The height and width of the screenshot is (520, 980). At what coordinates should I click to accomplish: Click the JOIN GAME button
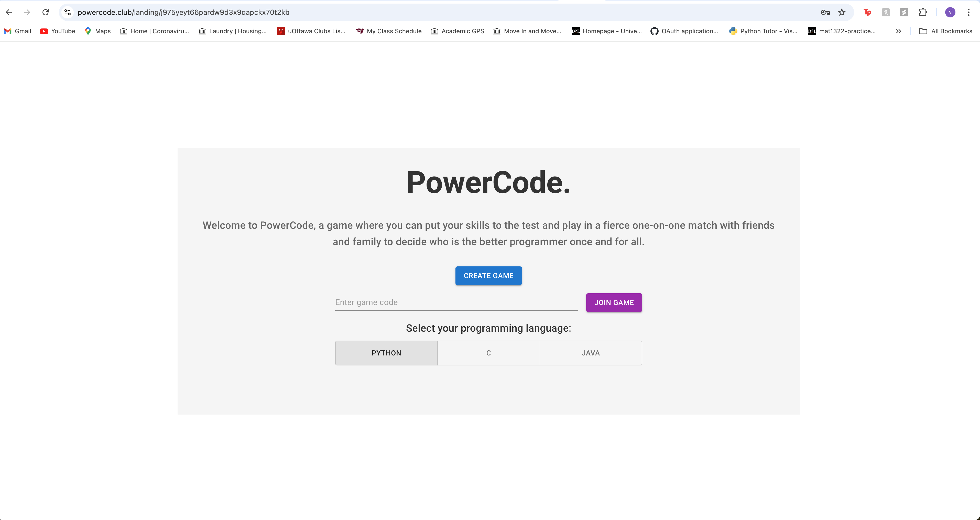(x=614, y=302)
